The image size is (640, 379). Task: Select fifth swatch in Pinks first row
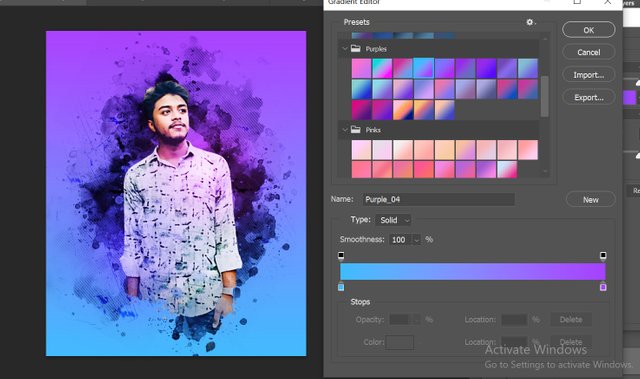[x=444, y=150]
